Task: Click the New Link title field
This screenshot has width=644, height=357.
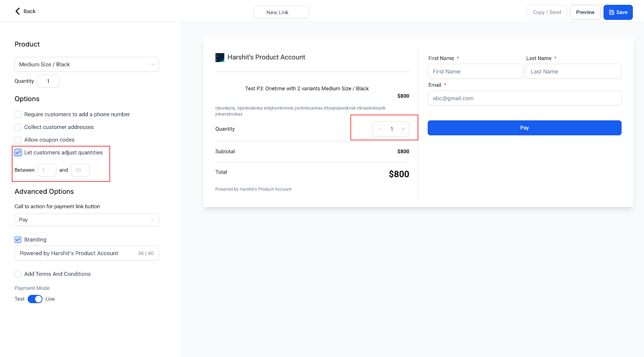Action: point(281,12)
